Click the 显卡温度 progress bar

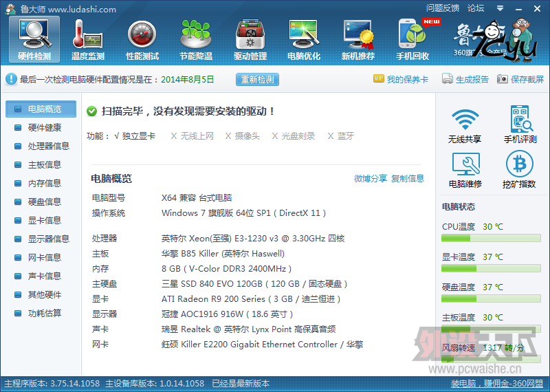tap(491, 268)
